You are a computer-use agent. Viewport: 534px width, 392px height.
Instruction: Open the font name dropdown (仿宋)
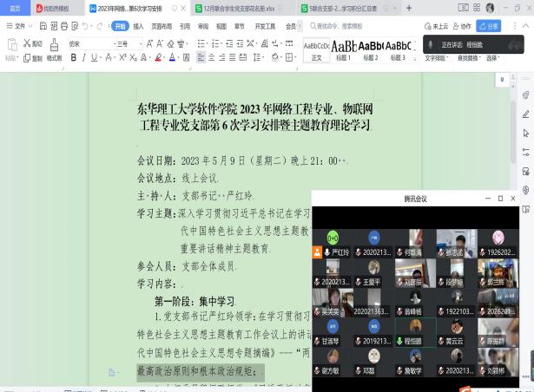coord(85,42)
